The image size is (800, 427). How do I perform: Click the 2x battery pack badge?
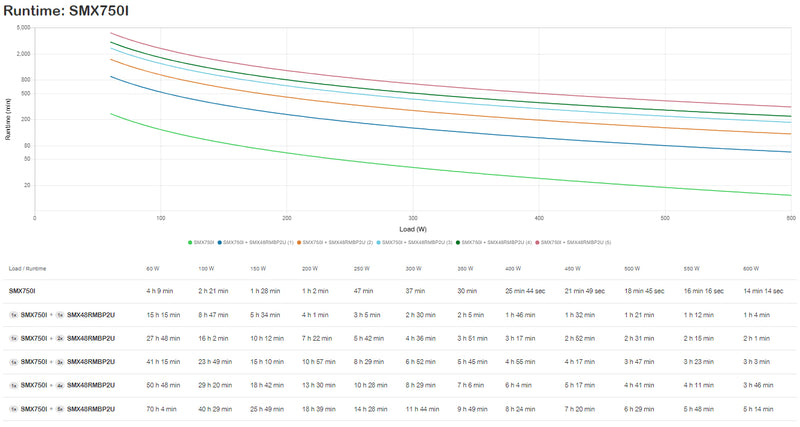point(59,337)
